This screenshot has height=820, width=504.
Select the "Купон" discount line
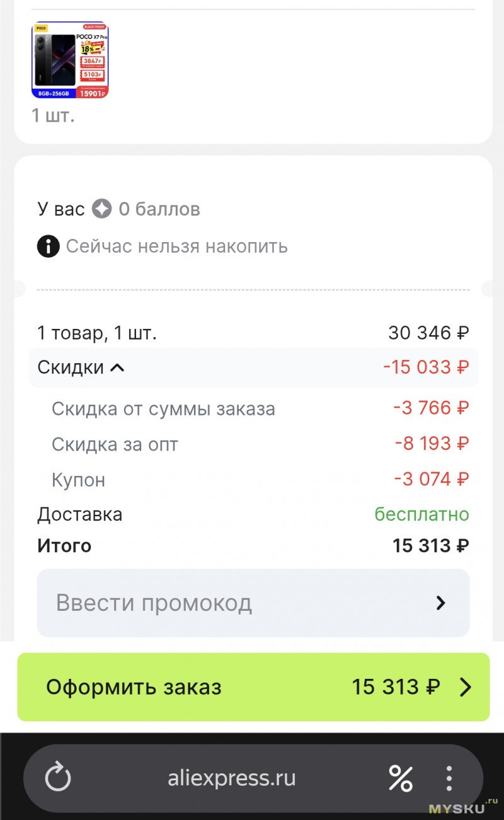point(78,480)
